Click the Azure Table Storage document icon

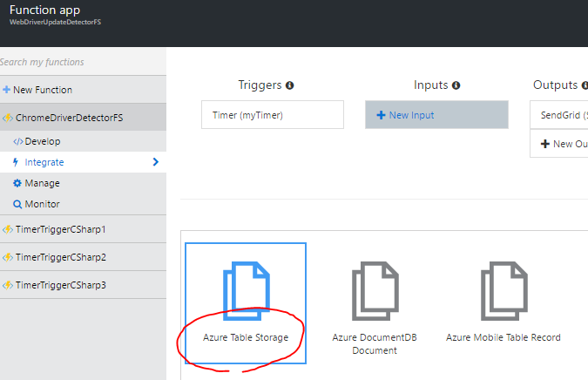247,291
